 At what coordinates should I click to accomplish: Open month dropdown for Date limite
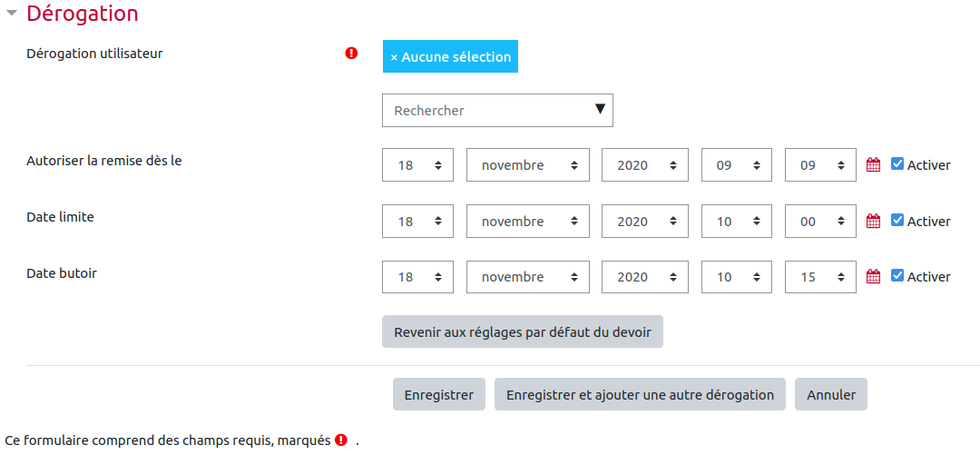[x=528, y=221]
